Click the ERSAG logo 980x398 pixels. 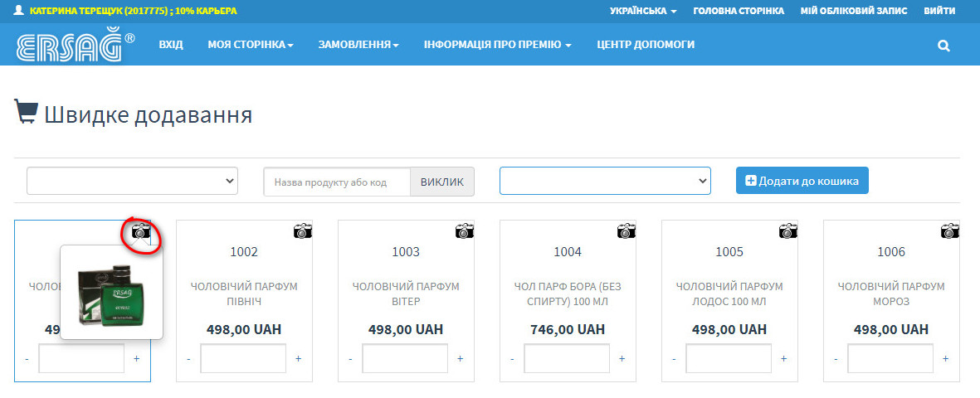[75, 46]
